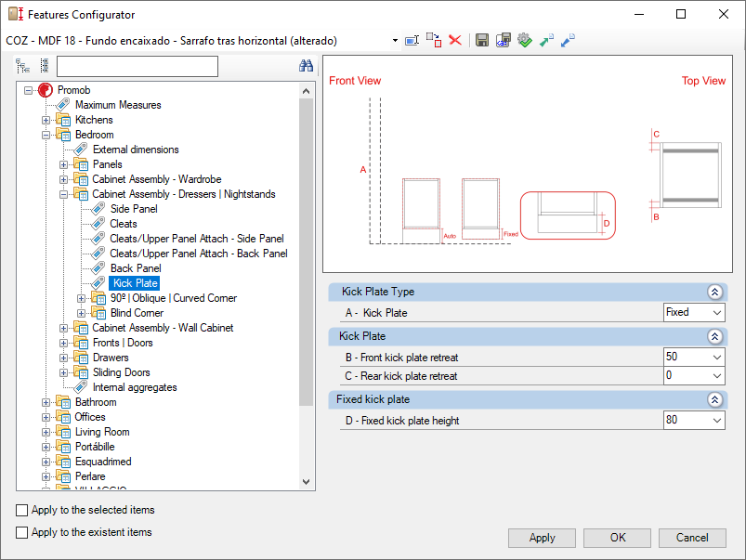The image size is (746, 560).
Task: Click the External dimensions tag icon
Action: tap(81, 150)
